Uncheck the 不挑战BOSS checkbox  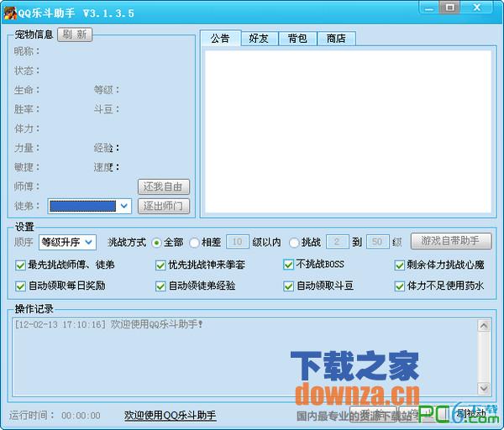click(288, 265)
